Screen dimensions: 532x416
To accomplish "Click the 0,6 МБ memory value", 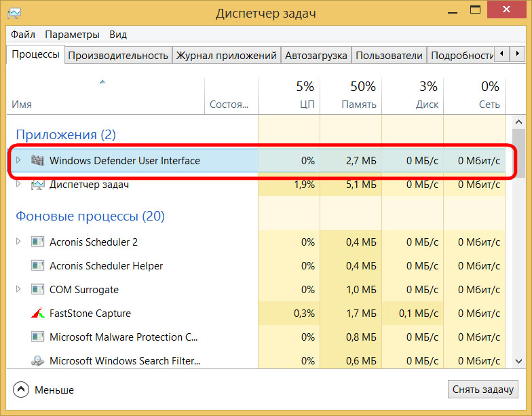I will pyautogui.click(x=361, y=361).
